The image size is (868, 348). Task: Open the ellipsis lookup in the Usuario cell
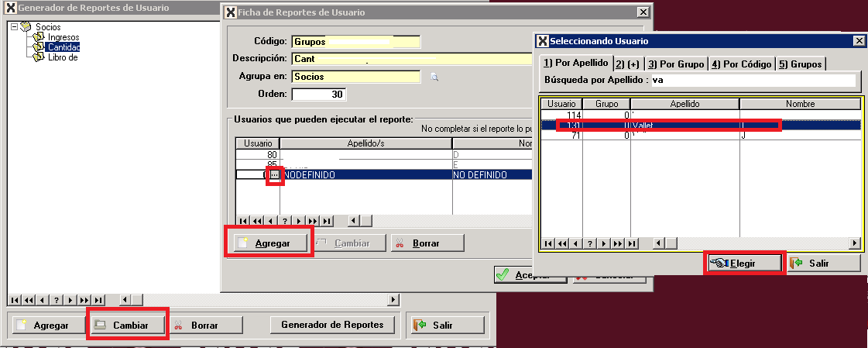pos(274,176)
